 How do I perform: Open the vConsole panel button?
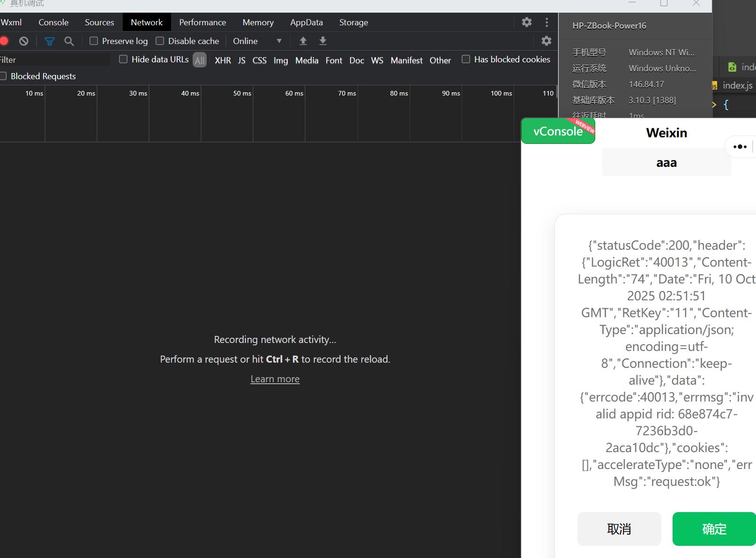click(558, 131)
